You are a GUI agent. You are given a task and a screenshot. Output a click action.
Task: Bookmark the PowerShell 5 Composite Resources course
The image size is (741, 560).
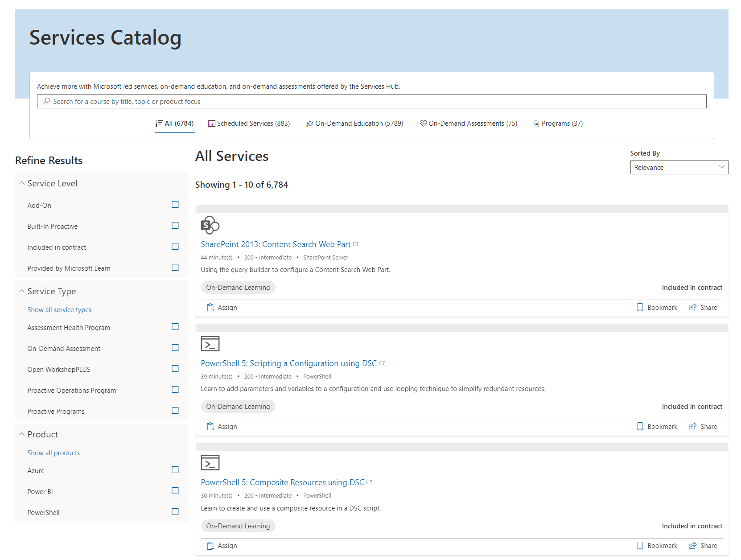(657, 546)
